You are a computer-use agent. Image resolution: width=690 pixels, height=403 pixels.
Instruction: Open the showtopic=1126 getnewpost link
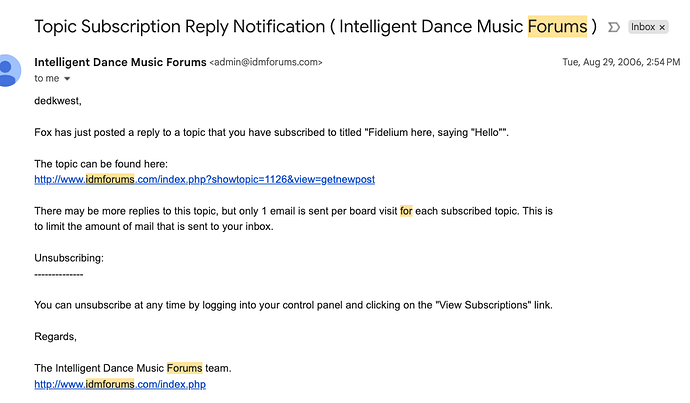(x=204, y=180)
